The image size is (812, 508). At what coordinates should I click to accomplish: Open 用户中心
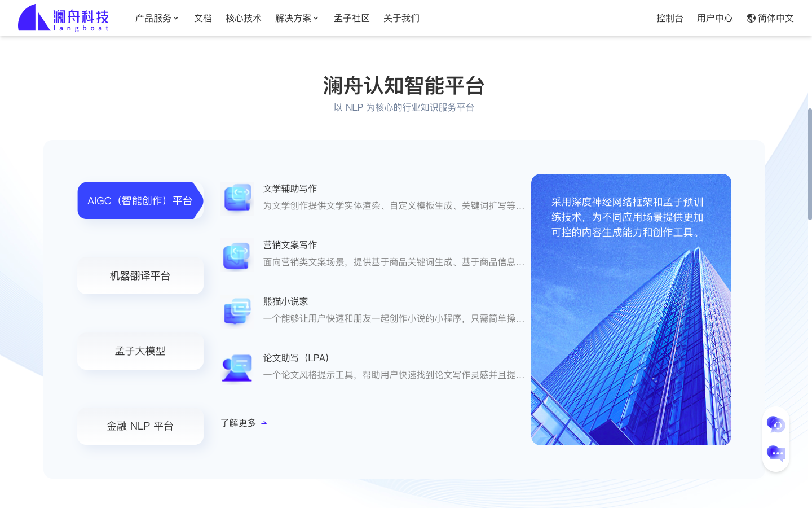(x=715, y=18)
